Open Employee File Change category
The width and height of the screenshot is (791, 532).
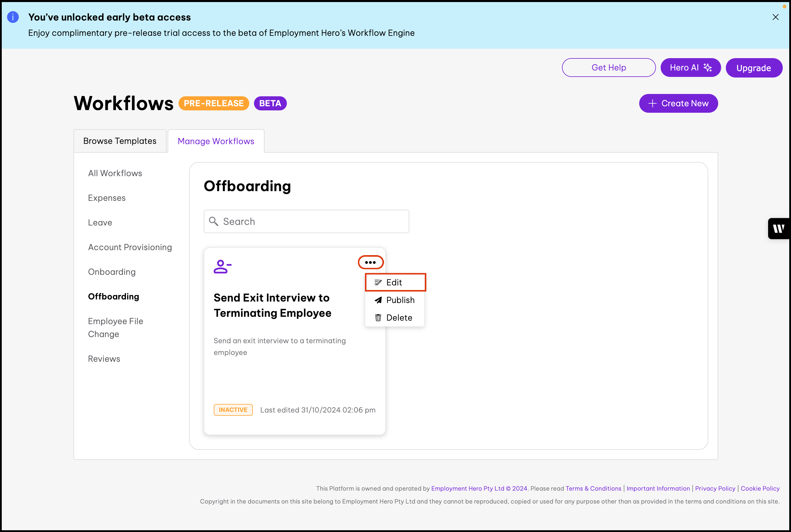[x=115, y=327]
